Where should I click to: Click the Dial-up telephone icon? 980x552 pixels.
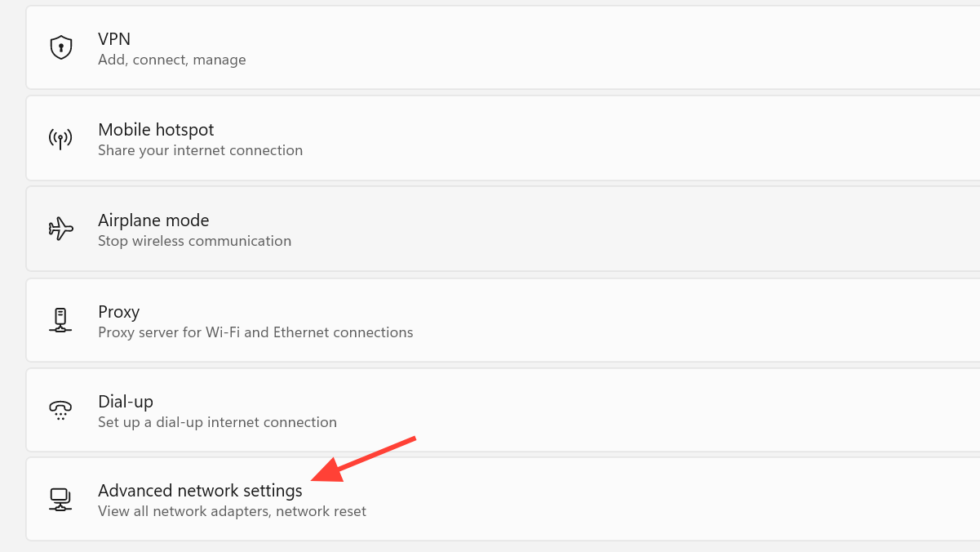61,410
